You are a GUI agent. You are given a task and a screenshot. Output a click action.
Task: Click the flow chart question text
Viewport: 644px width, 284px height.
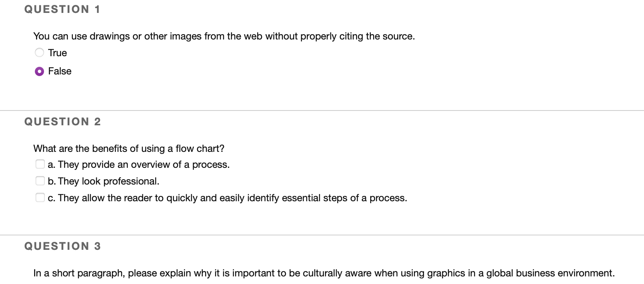[x=129, y=148]
